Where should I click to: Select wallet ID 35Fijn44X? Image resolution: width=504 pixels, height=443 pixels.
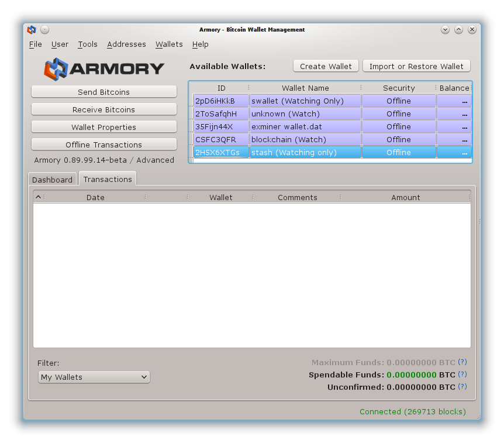coord(221,126)
